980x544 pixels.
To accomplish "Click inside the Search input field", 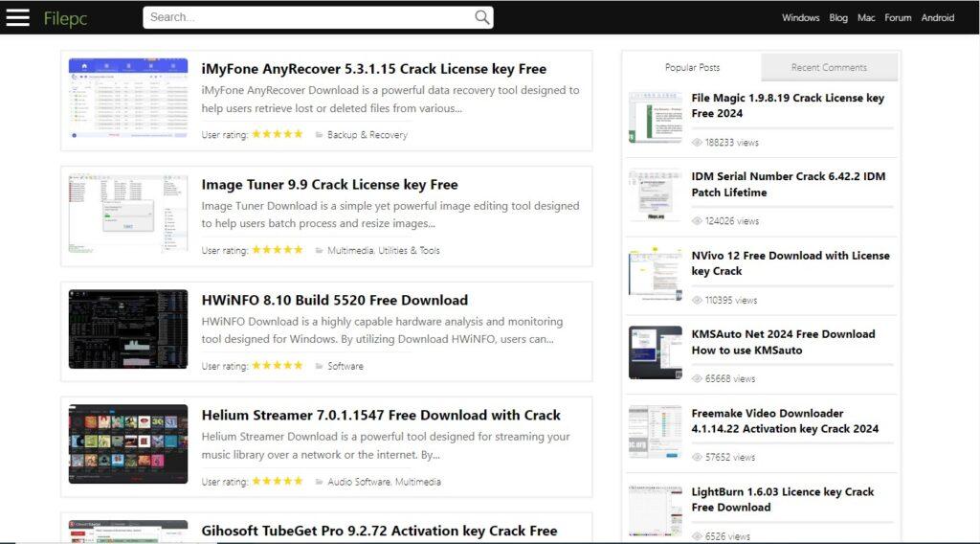I will click(306, 17).
